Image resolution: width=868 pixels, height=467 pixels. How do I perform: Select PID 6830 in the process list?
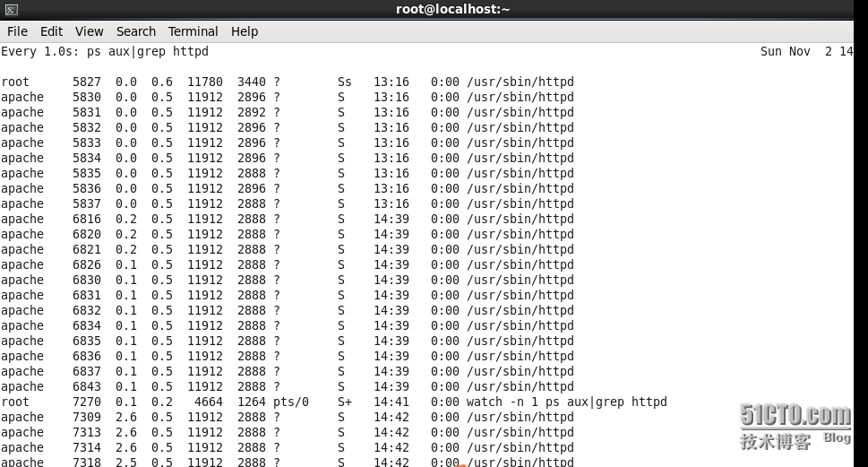click(87, 281)
